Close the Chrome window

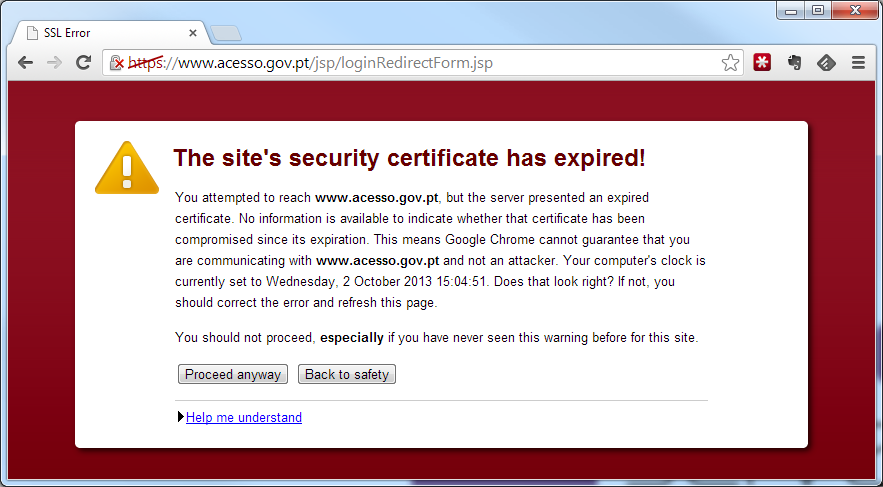tap(855, 10)
